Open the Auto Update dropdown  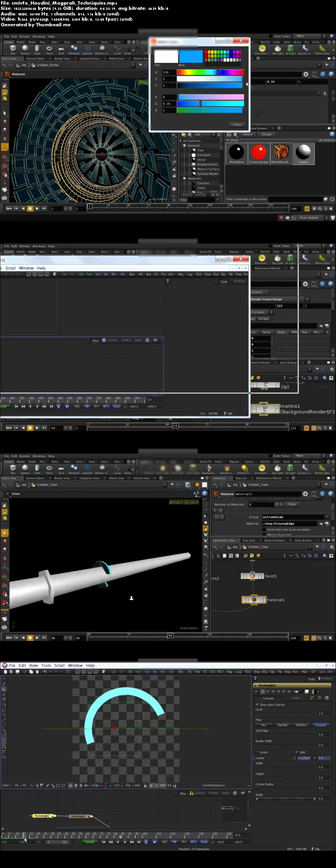(x=312, y=218)
